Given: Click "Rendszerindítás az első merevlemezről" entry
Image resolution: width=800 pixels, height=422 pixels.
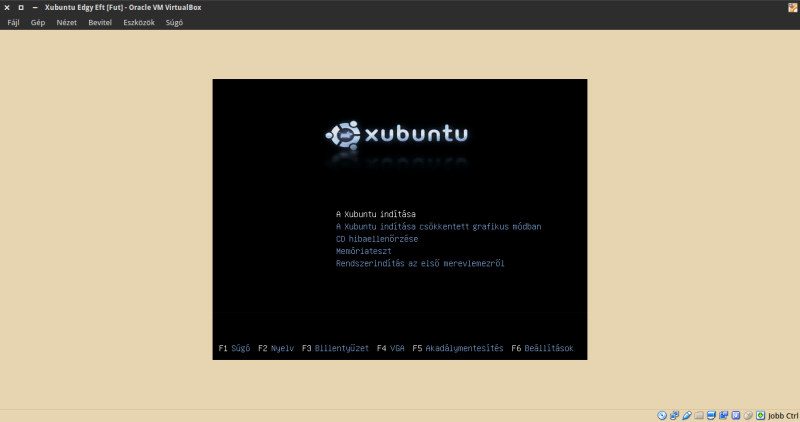Looking at the screenshot, I should [421, 264].
